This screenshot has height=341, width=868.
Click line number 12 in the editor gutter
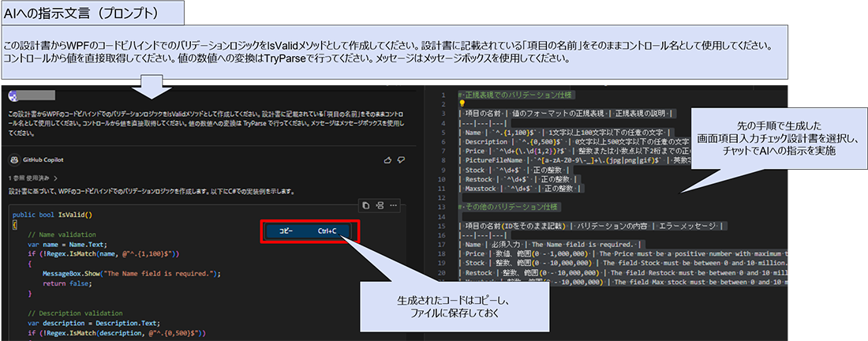click(x=441, y=198)
